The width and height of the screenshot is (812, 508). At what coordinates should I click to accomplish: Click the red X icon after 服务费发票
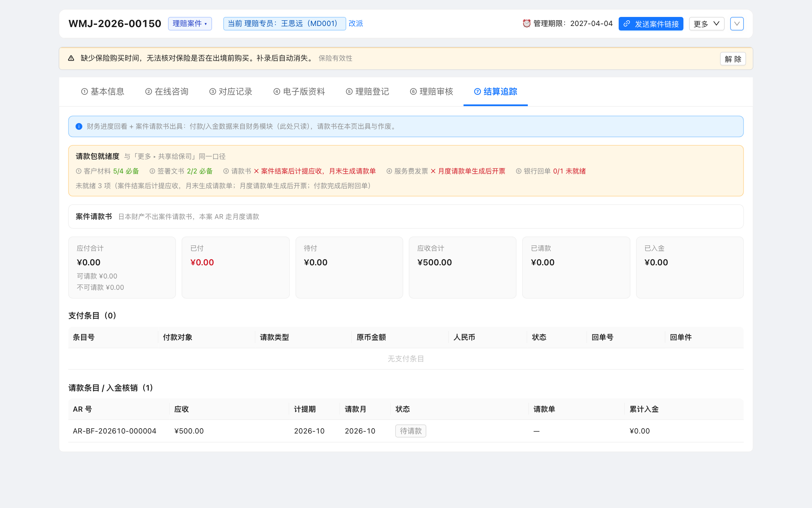[x=433, y=171]
